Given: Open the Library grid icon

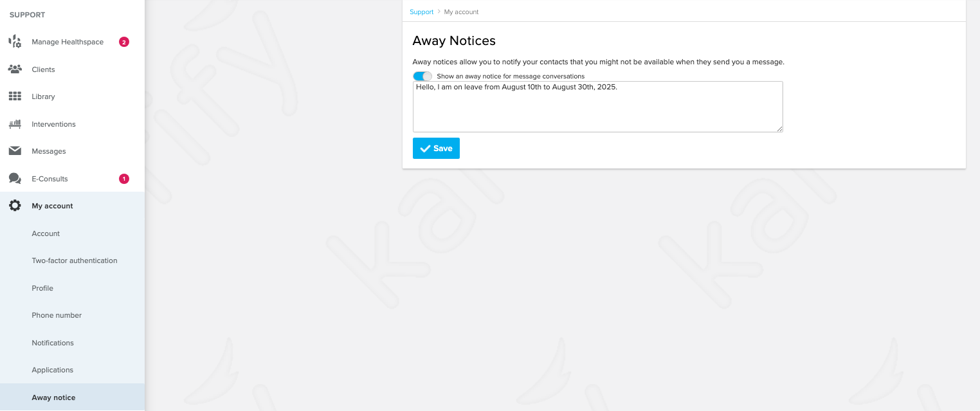Looking at the screenshot, I should 15,96.
